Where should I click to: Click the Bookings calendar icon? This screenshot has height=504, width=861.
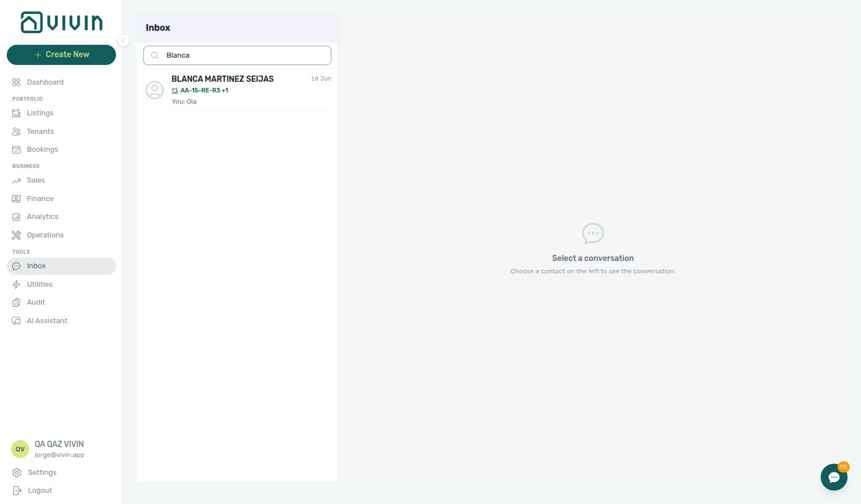[x=16, y=150]
